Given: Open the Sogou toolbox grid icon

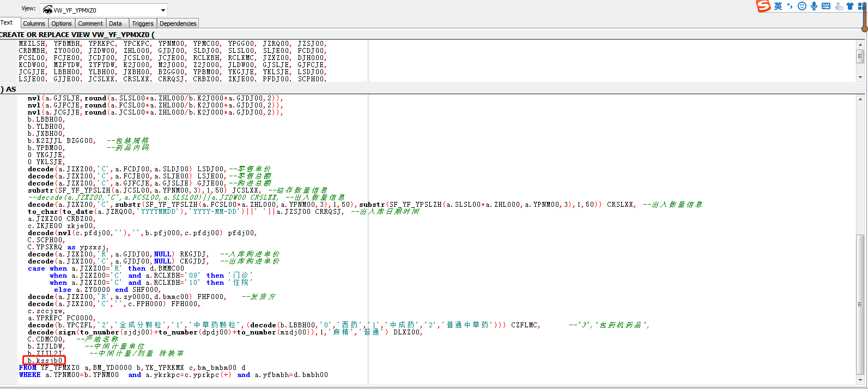Looking at the screenshot, I should (861, 6).
